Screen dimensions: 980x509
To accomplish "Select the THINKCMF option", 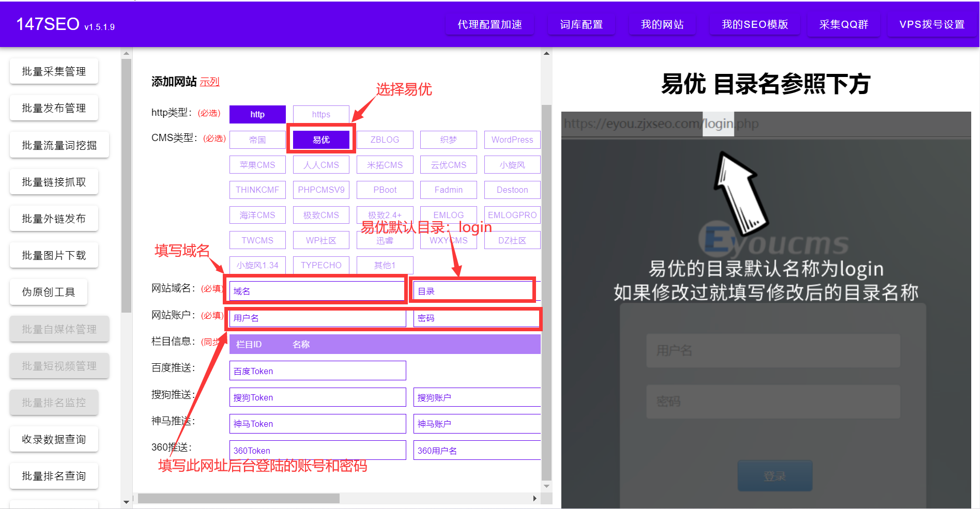I will [x=257, y=190].
